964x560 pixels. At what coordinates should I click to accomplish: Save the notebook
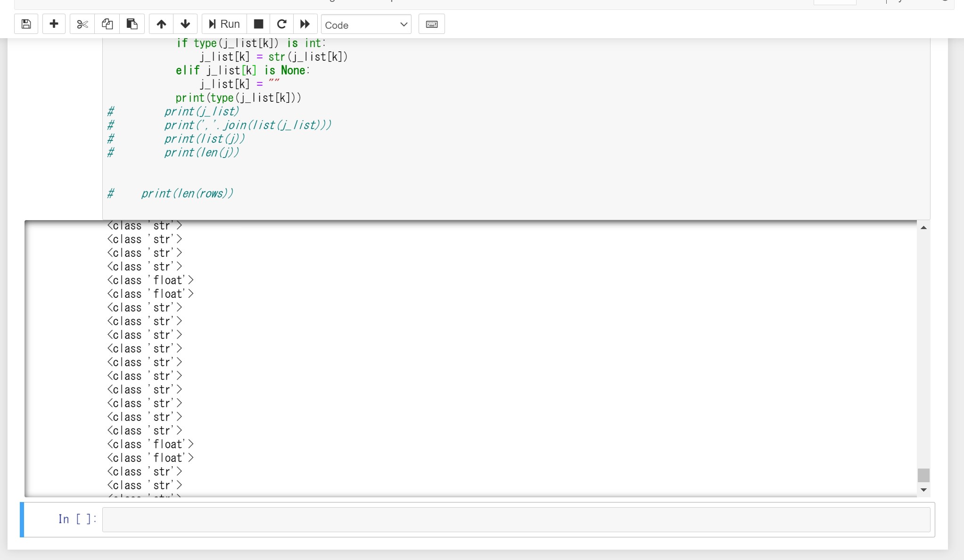pos(26,24)
